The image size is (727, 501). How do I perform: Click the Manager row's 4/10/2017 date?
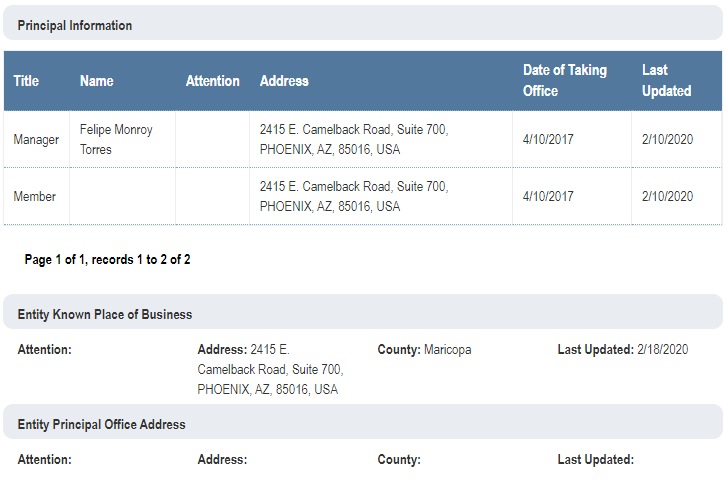click(549, 140)
